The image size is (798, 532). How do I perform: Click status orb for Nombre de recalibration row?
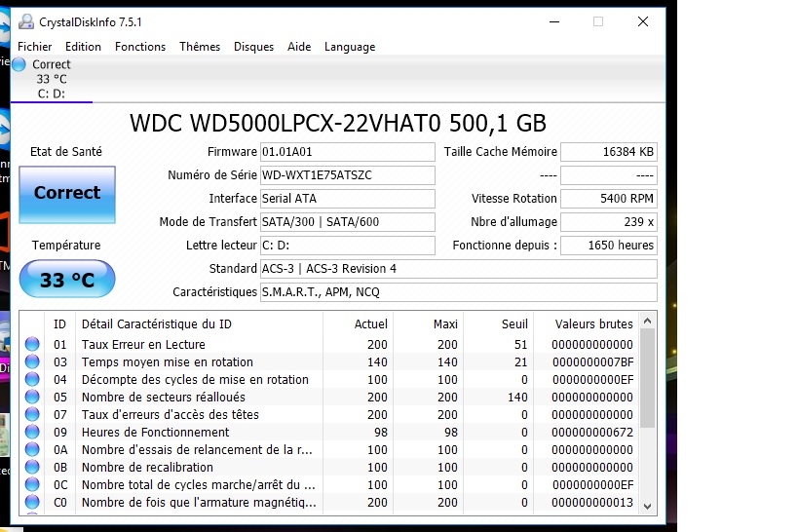(32, 467)
